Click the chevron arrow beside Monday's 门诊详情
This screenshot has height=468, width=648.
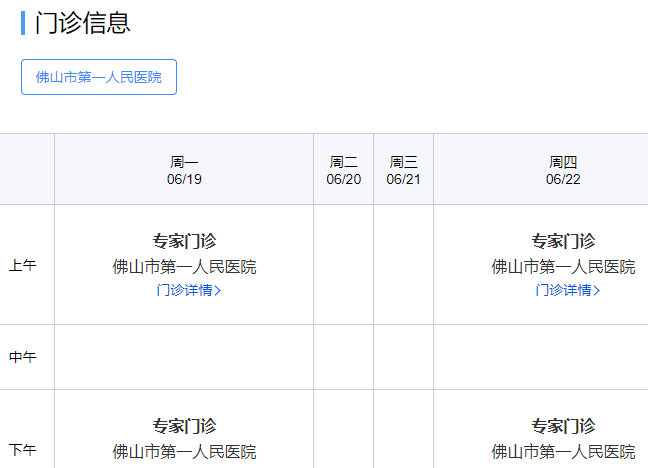pos(219,291)
